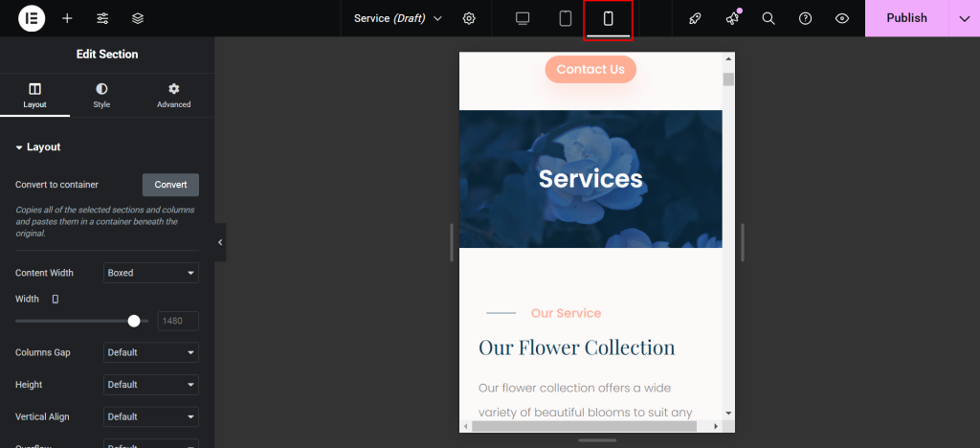Image resolution: width=980 pixels, height=448 pixels.
Task: Switch to Desktop responsive view
Action: tap(523, 18)
